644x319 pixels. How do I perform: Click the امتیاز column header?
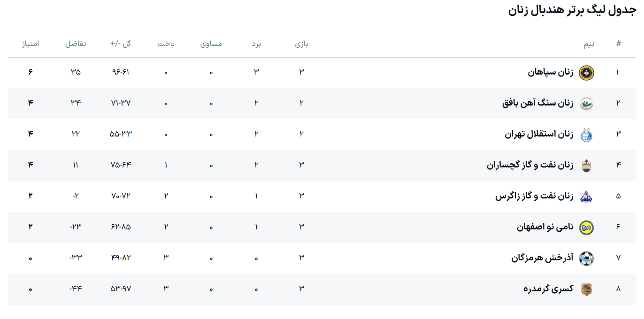click(31, 44)
